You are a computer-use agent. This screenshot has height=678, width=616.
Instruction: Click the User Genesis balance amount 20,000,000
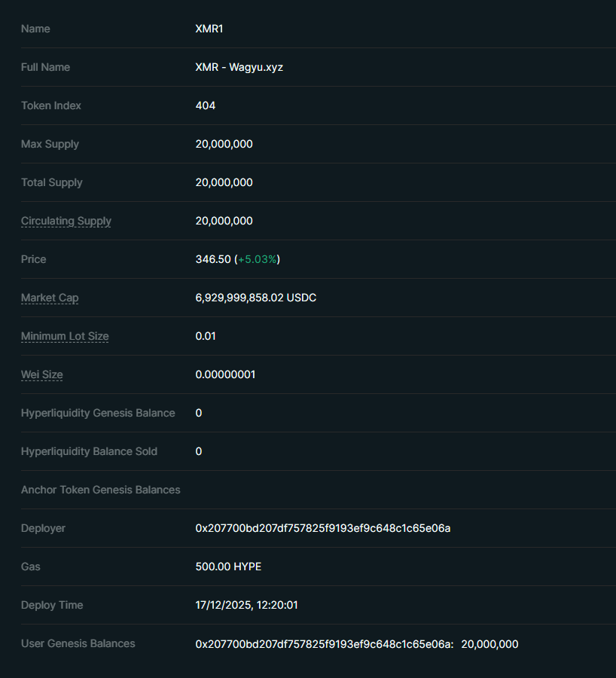click(489, 644)
